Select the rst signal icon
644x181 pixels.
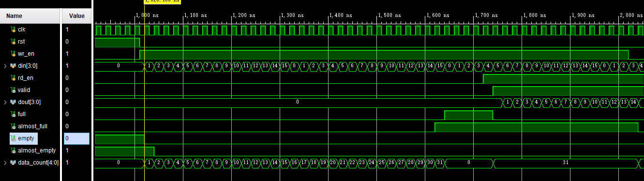[14, 42]
